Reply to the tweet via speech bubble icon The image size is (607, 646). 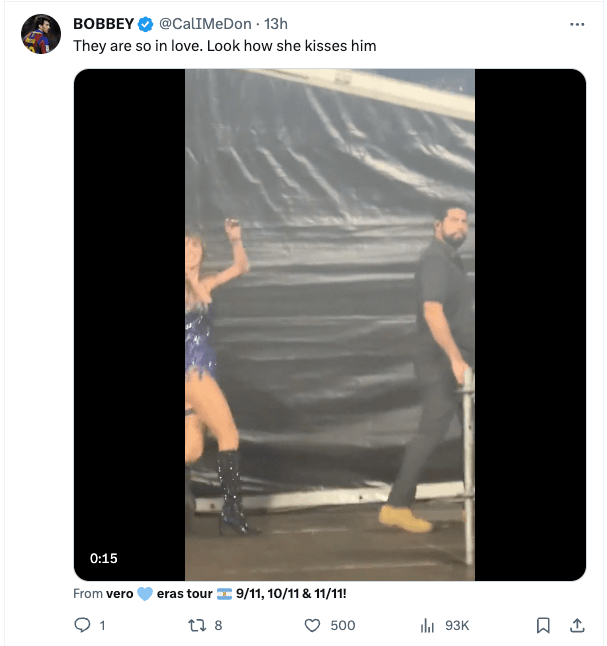83,625
